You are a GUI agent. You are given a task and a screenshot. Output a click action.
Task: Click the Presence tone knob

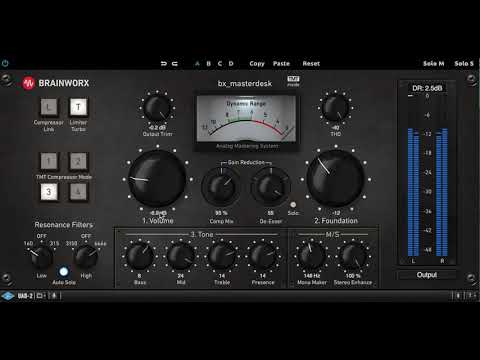point(263,257)
